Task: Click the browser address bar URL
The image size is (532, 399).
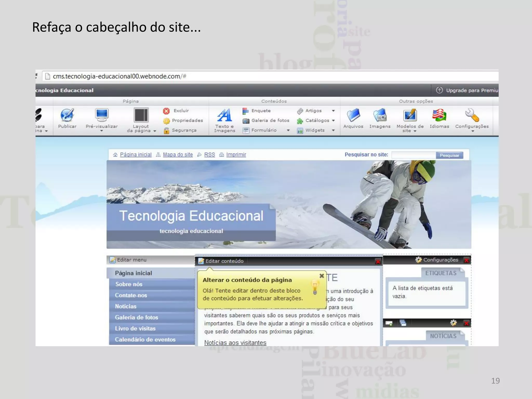Action: 119,76
